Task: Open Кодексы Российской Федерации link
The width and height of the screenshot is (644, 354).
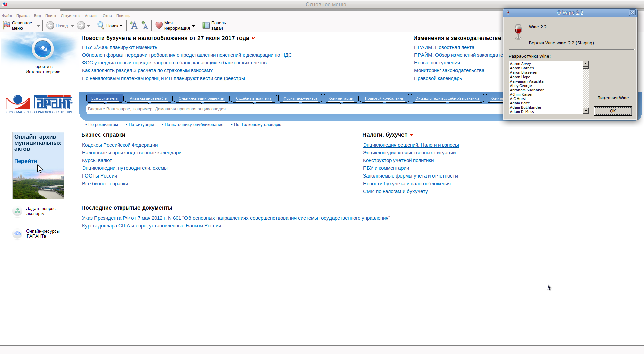Action: 120,145
